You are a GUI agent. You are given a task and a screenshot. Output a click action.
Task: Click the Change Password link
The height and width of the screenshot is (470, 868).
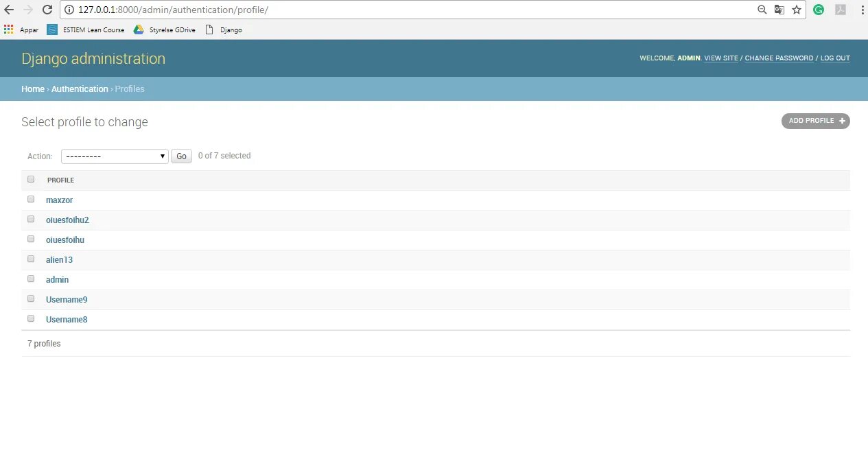pyautogui.click(x=779, y=58)
